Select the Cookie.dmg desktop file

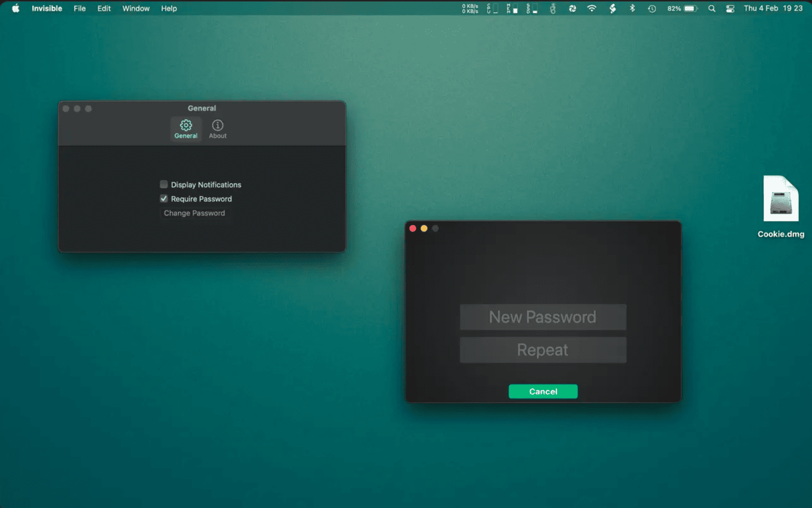pos(781,207)
